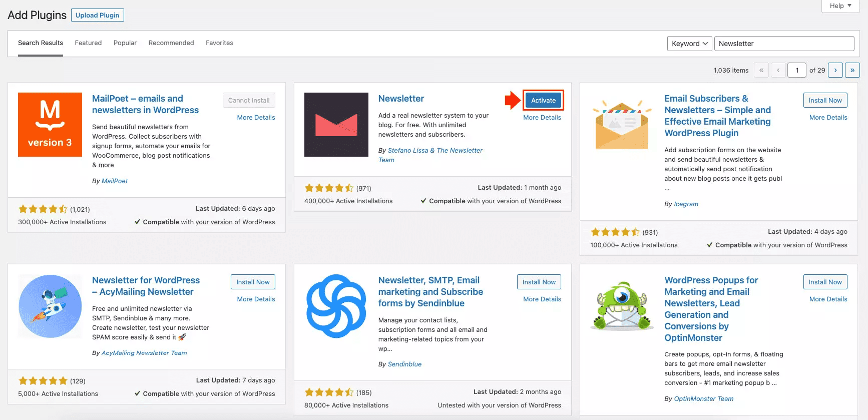The height and width of the screenshot is (420, 868).
Task: Click the MailPoet plugin logo
Action: click(x=50, y=125)
